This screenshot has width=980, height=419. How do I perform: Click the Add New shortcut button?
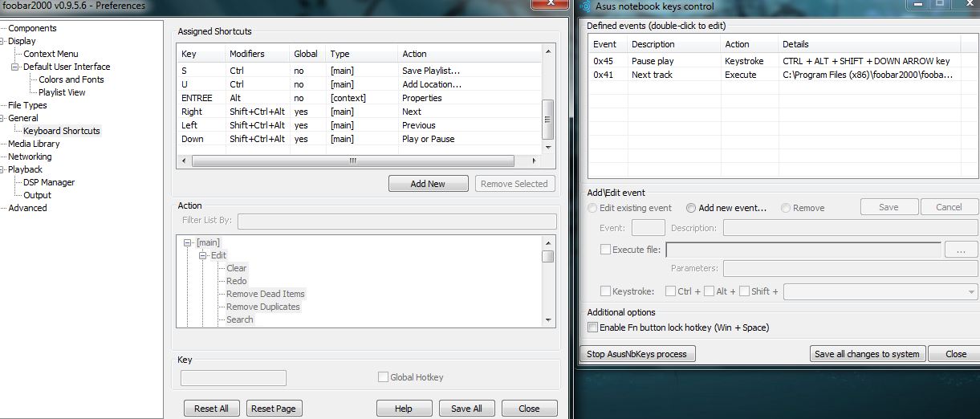point(428,184)
